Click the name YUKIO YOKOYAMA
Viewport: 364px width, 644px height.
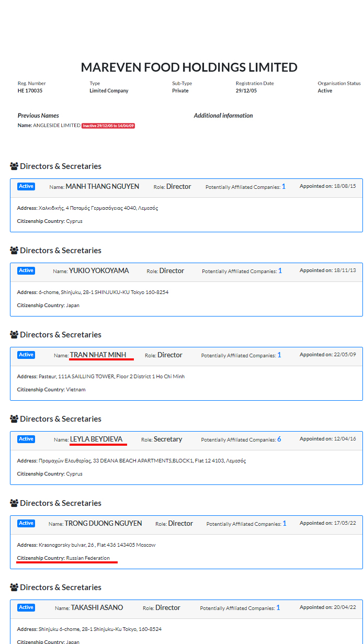pos(99,271)
